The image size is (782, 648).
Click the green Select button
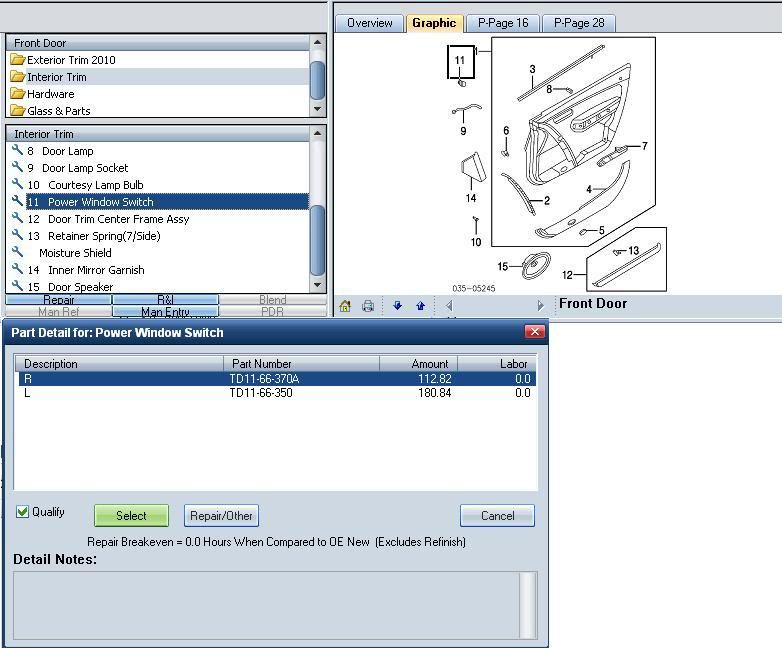131,515
